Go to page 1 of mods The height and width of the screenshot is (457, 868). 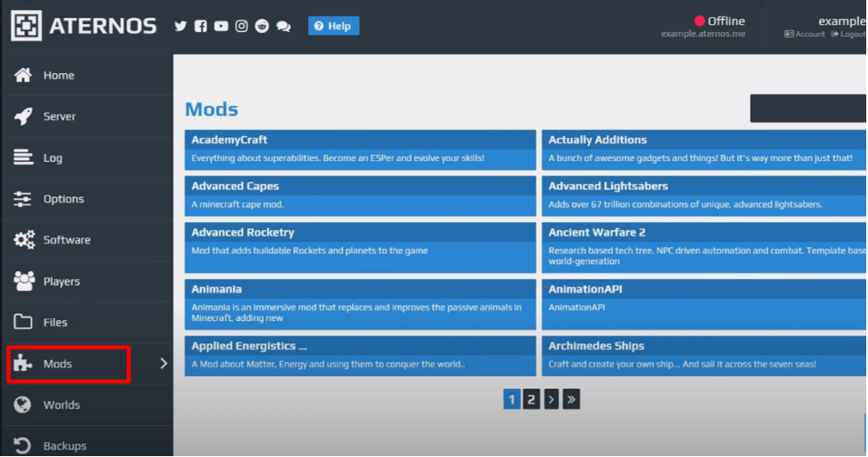pyautogui.click(x=512, y=399)
